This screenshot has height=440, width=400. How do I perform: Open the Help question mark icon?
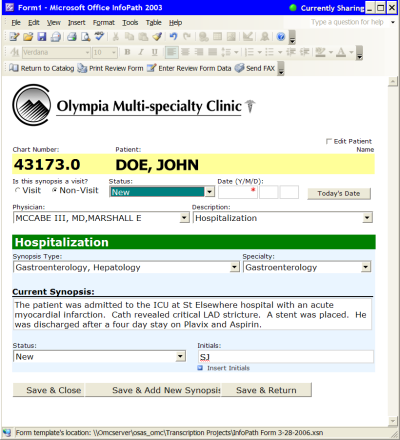(281, 36)
